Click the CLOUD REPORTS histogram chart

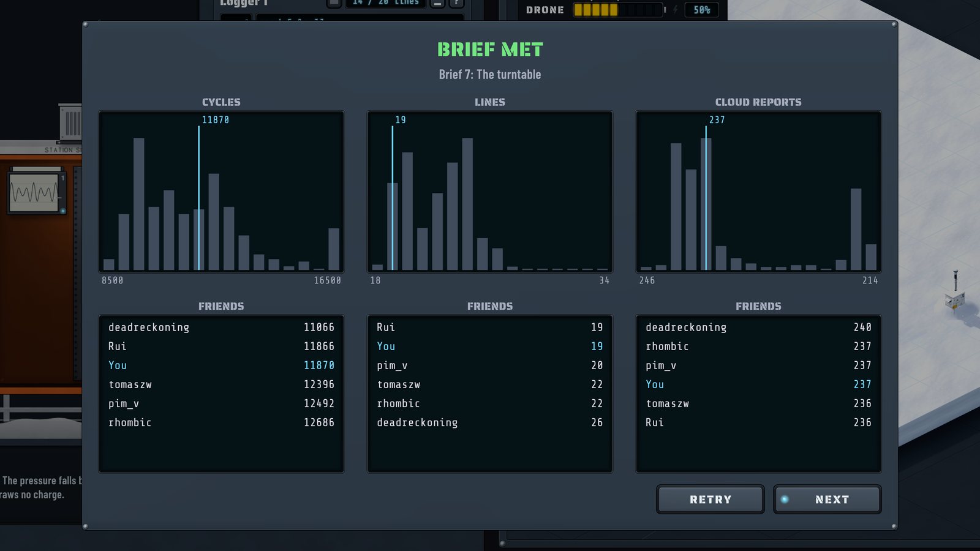coord(758,192)
